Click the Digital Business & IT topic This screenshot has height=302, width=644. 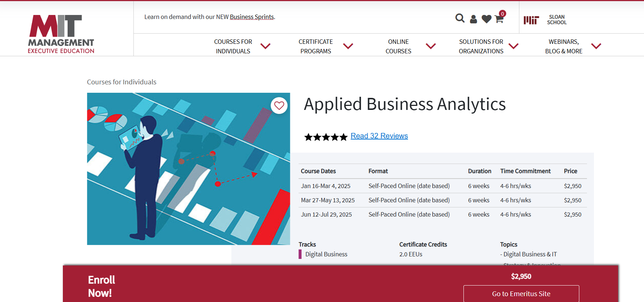point(530,254)
